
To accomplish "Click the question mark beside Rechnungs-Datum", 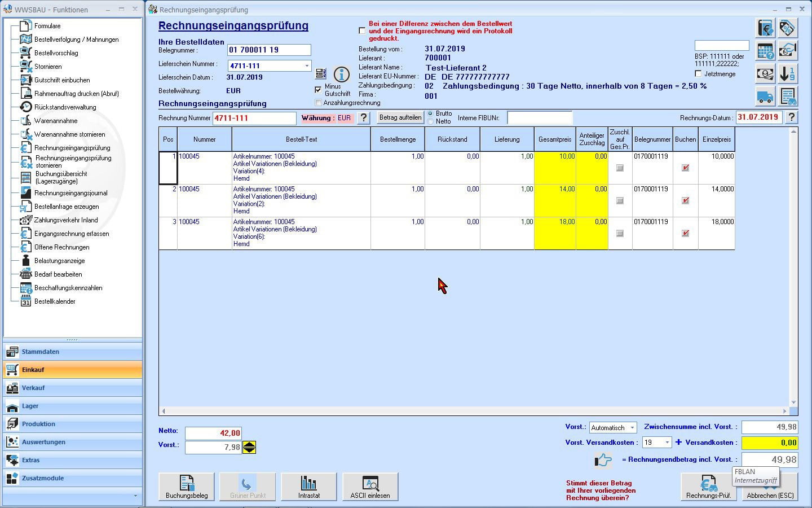I will click(x=791, y=117).
